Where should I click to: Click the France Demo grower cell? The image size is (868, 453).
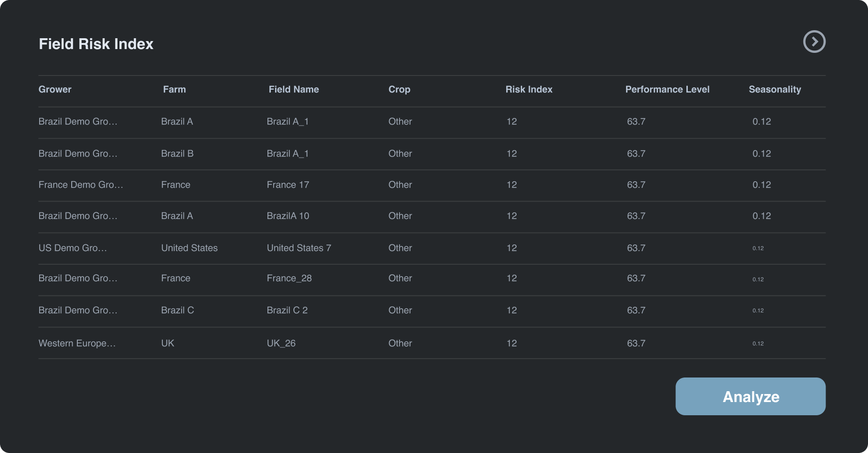pos(81,185)
